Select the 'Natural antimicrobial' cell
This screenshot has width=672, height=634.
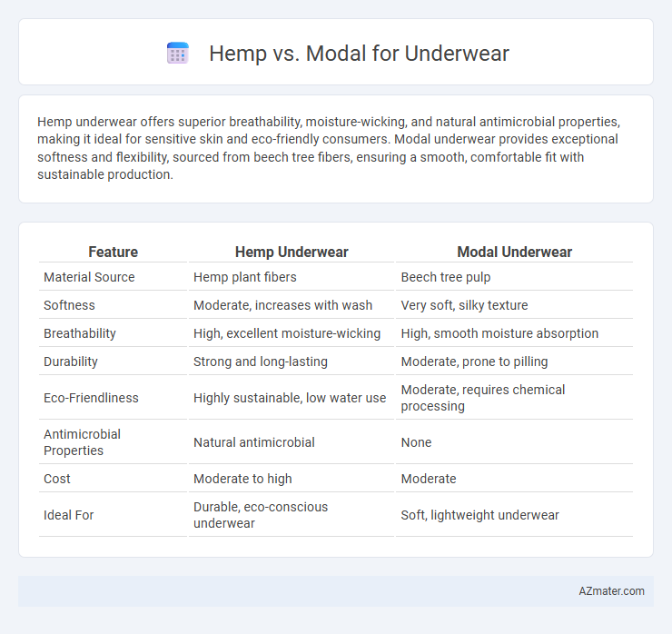point(253,442)
